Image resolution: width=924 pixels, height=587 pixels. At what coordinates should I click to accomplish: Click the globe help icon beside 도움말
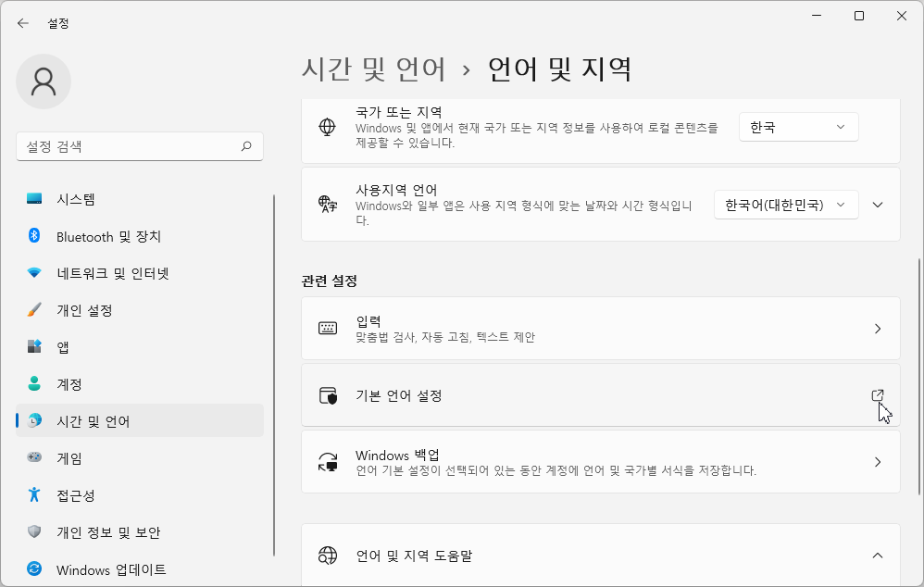[328, 556]
